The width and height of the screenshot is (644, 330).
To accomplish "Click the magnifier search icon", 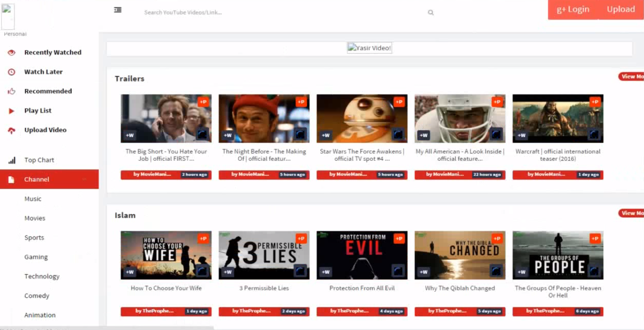I will click(x=431, y=13).
